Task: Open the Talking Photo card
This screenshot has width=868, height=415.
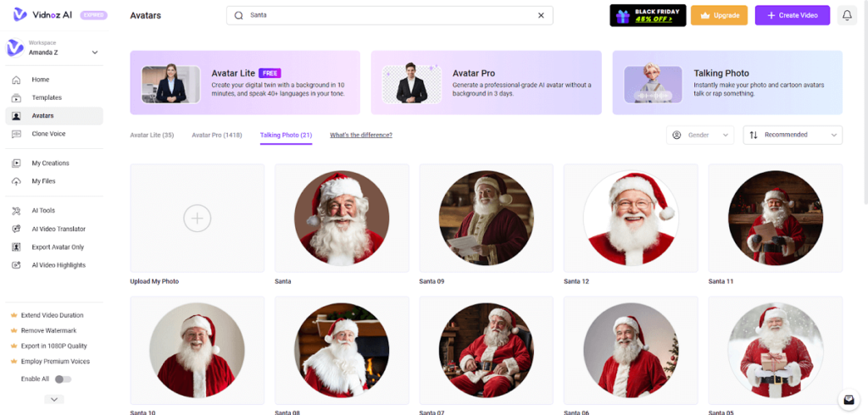Action: coord(727,82)
